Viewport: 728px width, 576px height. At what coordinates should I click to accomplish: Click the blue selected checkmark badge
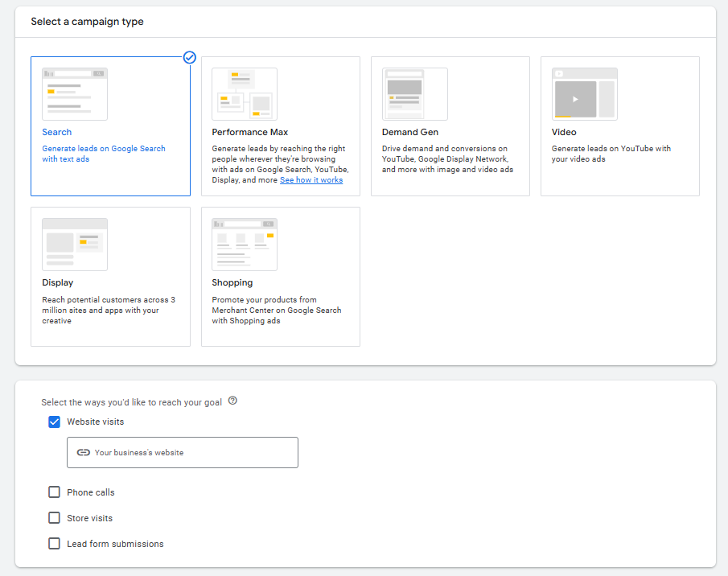190,57
